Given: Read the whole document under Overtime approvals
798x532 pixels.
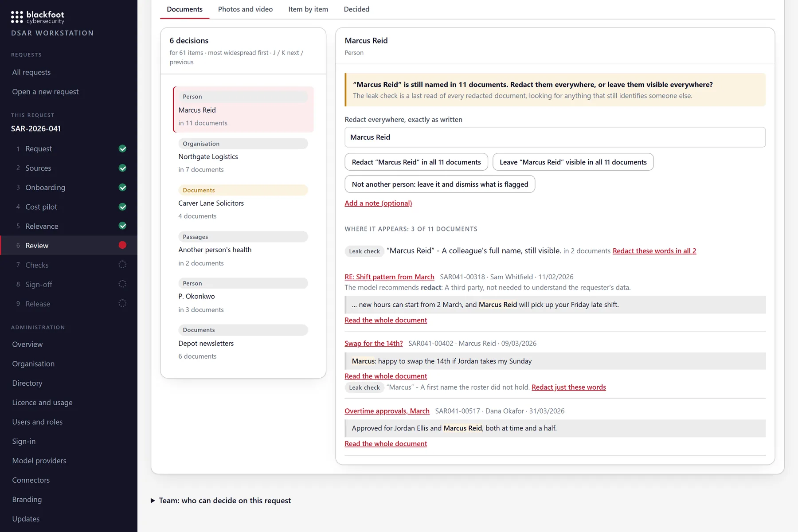Looking at the screenshot, I should pyautogui.click(x=386, y=444).
